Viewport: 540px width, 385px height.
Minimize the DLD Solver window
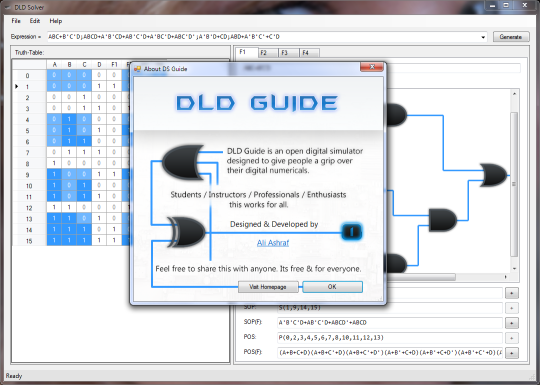pos(492,6)
